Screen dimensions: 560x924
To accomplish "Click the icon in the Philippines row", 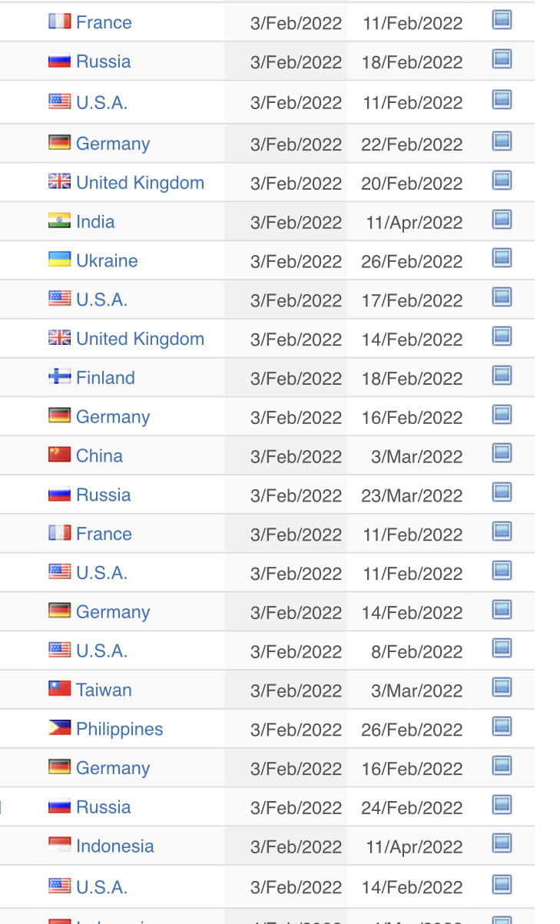I will point(502,727).
